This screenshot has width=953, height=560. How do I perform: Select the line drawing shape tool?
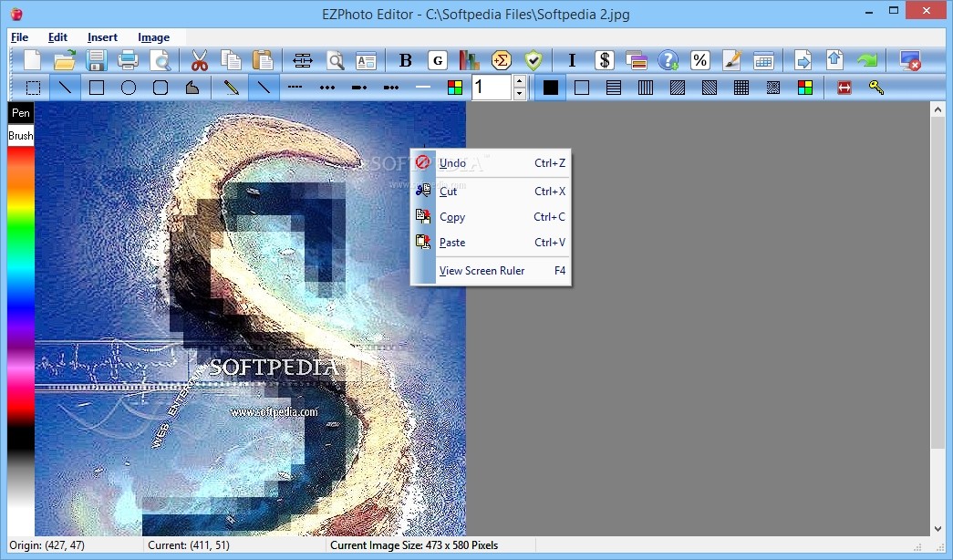pos(65,88)
